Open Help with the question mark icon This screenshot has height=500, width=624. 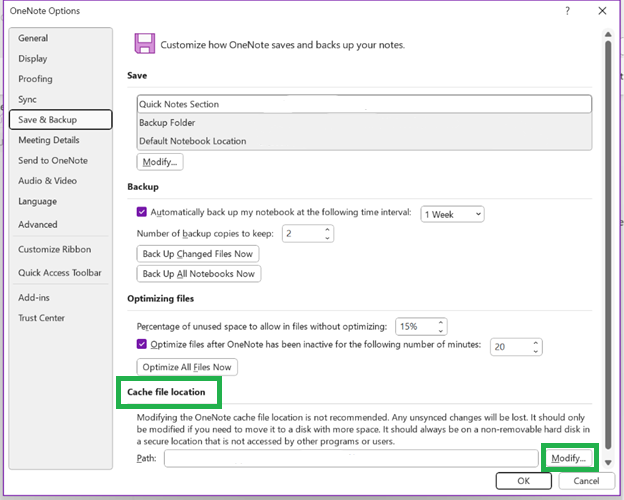567,11
